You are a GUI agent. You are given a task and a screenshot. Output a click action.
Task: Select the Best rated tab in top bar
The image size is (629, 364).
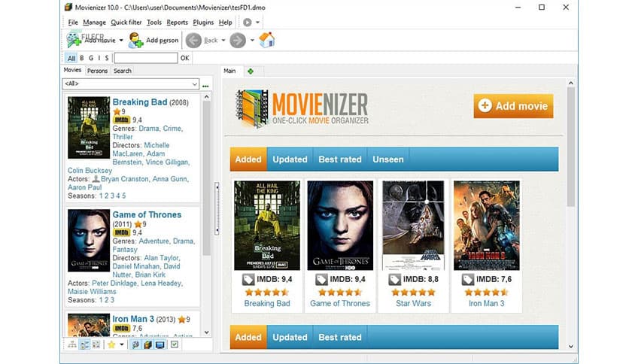tap(340, 159)
